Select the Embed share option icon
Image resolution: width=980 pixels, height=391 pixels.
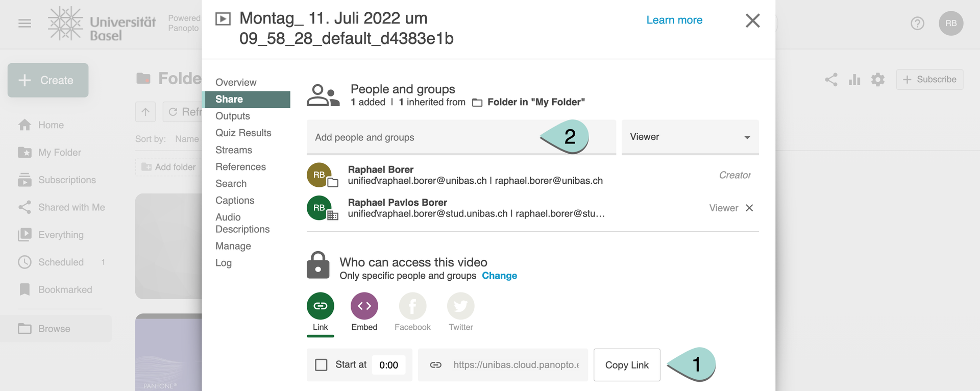(364, 306)
